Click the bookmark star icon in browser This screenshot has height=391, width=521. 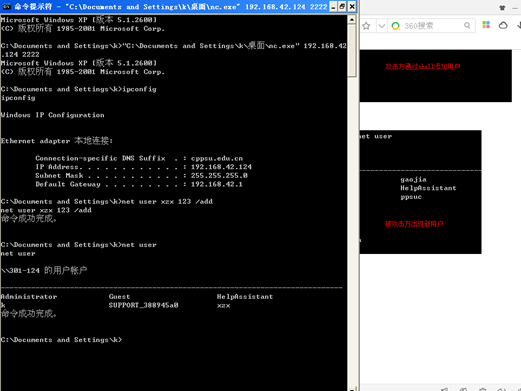pyautogui.click(x=366, y=26)
